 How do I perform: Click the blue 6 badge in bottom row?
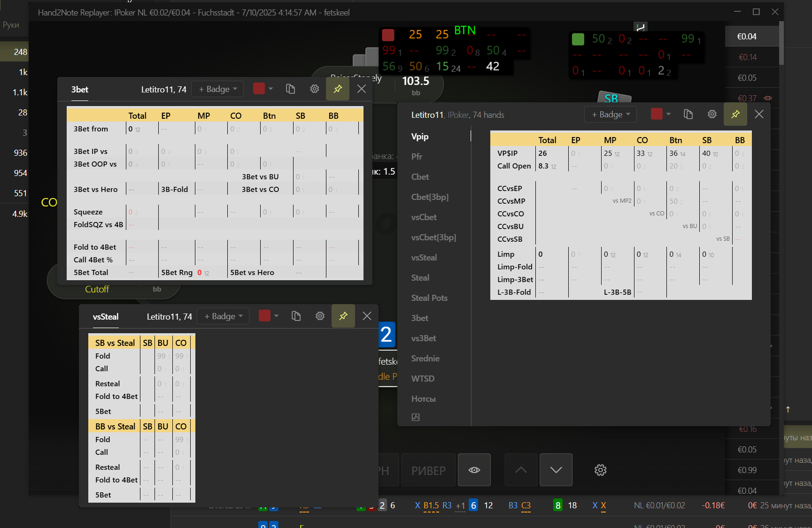pyautogui.click(x=473, y=505)
